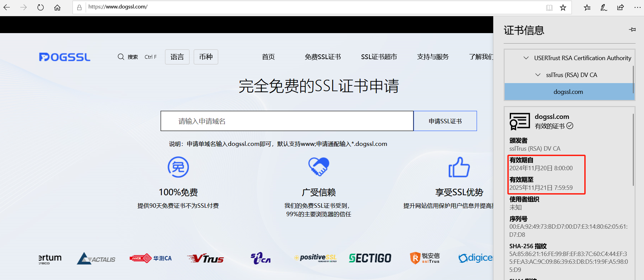Share this page using share icon
Viewport: 644px width, 280px height.
pyautogui.click(x=620, y=7)
